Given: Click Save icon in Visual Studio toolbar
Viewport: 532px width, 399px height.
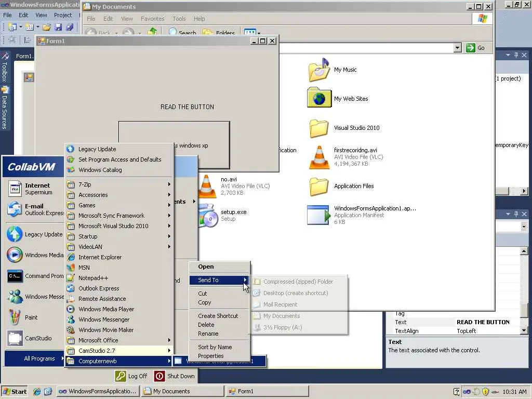Looking at the screenshot, I should click(x=58, y=27).
